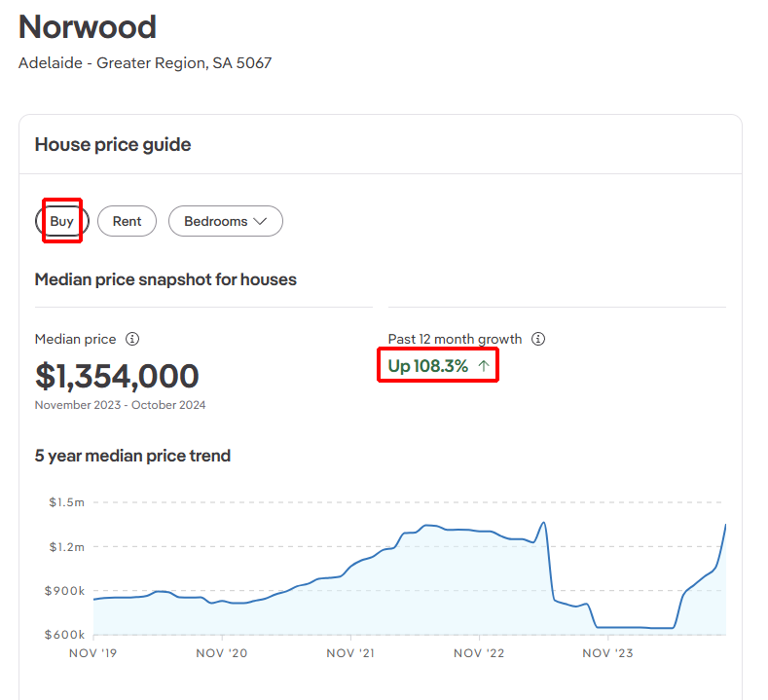Open the Bedrooms filter dropdown
This screenshot has width=768, height=700.
(x=226, y=221)
